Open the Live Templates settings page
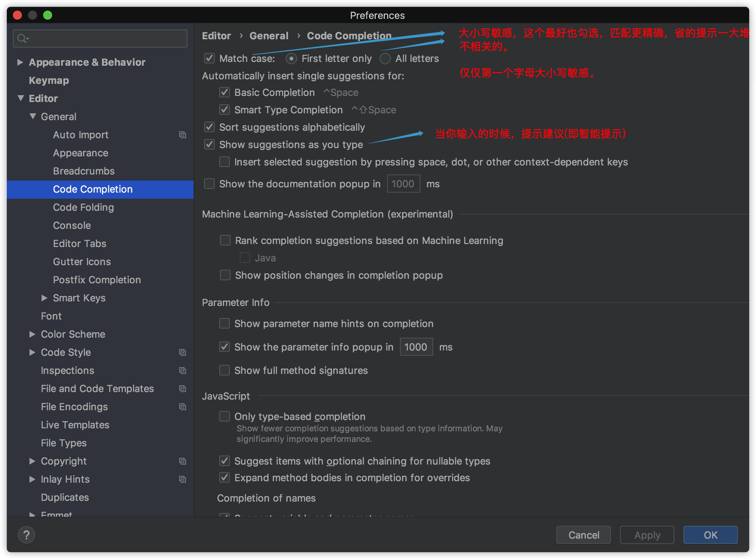Viewport: 756px width, 559px height. coord(75,425)
